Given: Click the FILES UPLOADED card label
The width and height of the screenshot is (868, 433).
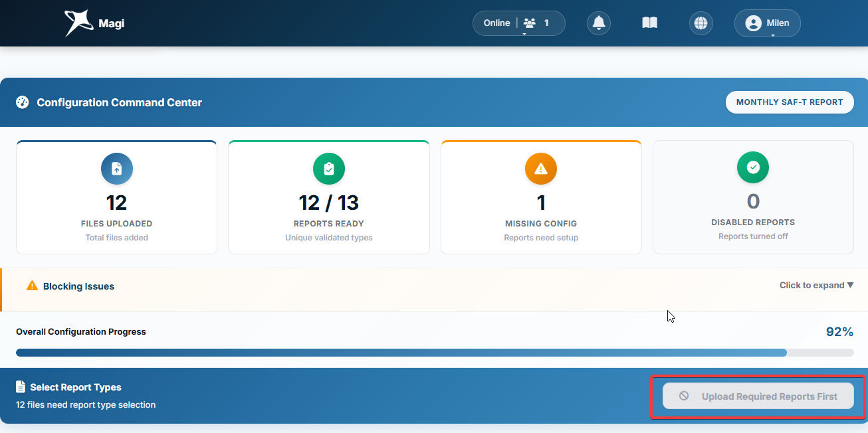Looking at the screenshot, I should point(117,224).
